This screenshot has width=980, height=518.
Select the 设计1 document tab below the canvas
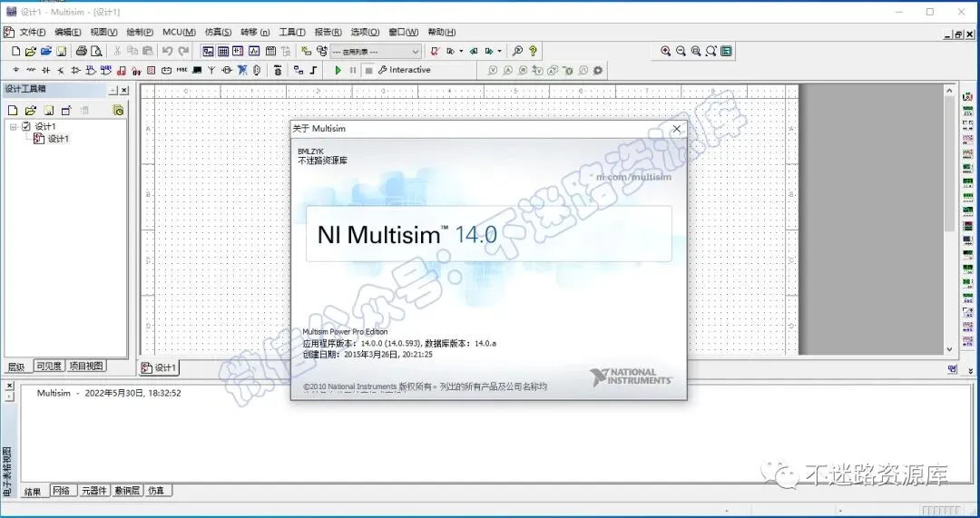pyautogui.click(x=160, y=367)
